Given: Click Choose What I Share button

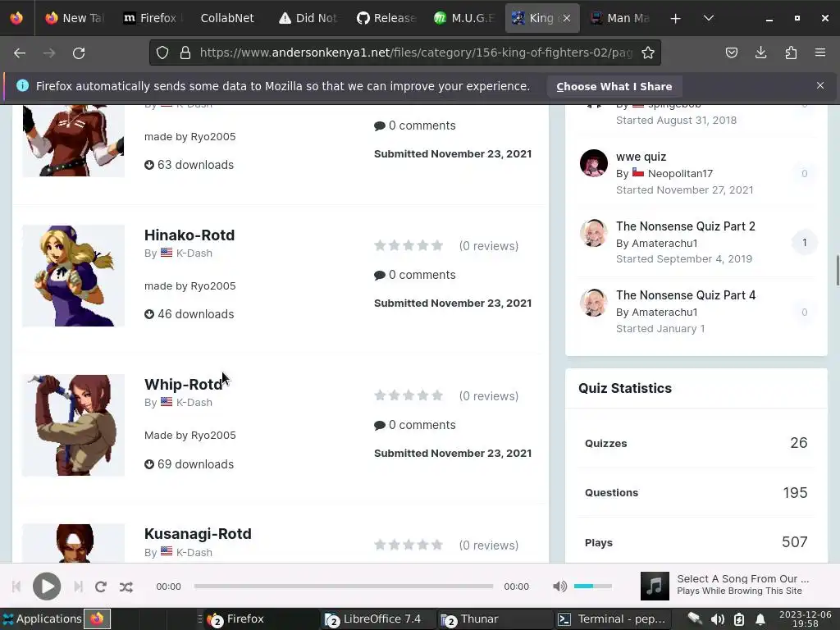Looking at the screenshot, I should 614,87.
